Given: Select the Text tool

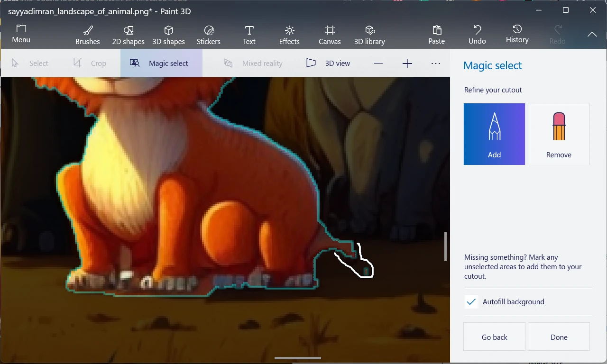Looking at the screenshot, I should coord(249,34).
